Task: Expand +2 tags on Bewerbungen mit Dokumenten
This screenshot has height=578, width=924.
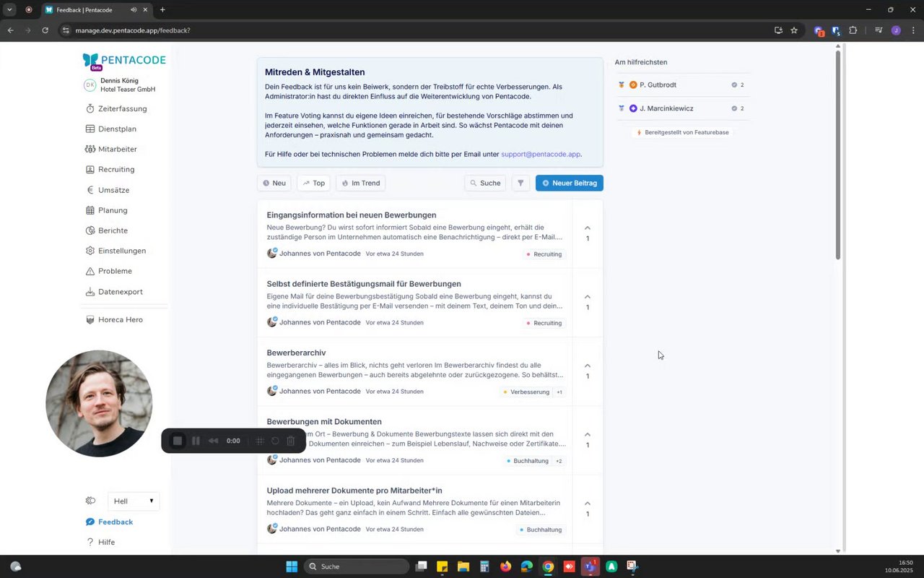Action: click(x=559, y=461)
